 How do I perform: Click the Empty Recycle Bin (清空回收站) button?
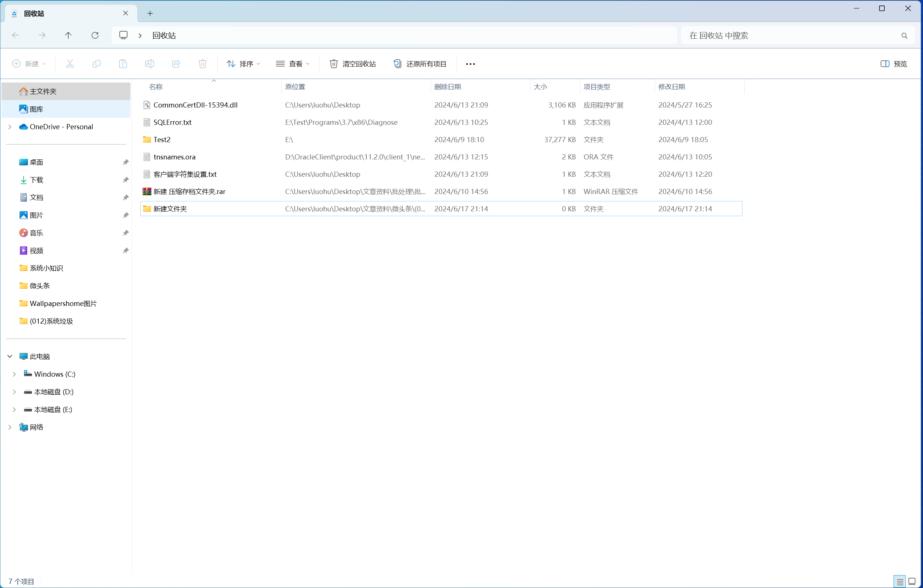[353, 64]
